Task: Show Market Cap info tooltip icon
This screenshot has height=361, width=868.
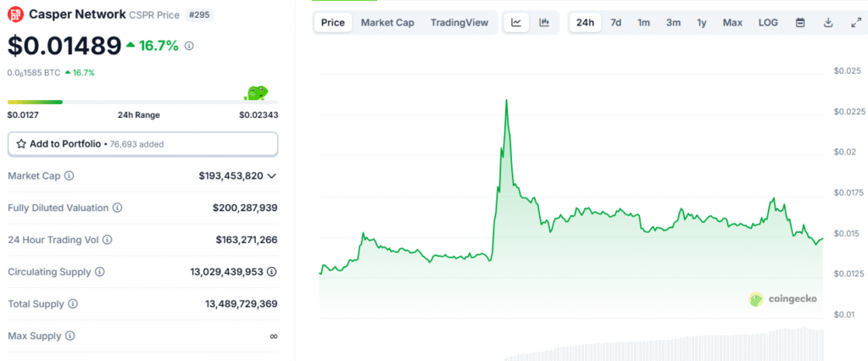Action: click(70, 176)
